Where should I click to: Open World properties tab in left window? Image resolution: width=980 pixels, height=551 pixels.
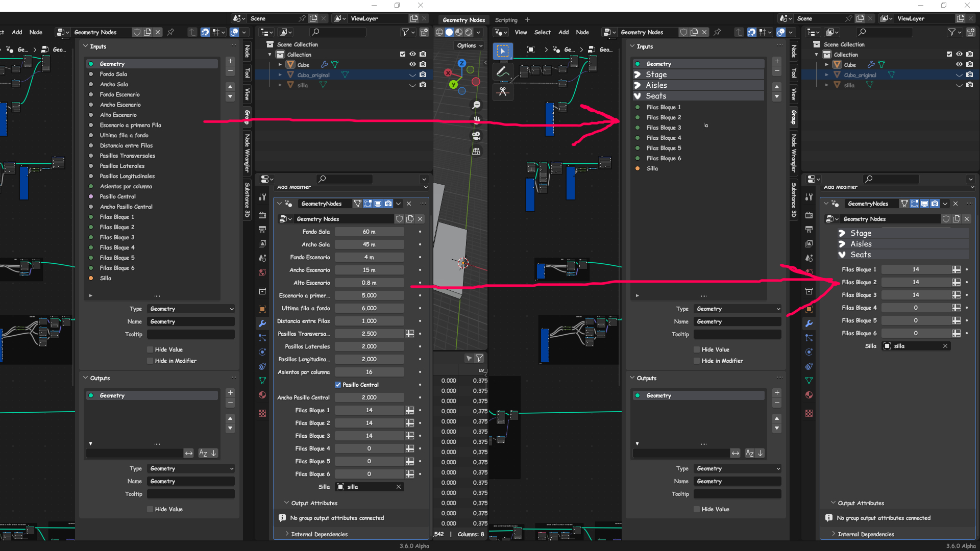point(262,272)
